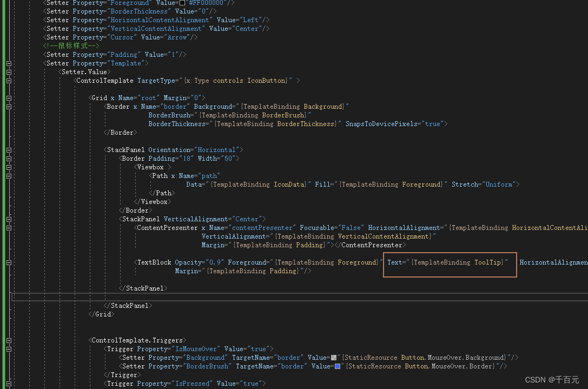Collapse the IsMouseOver trigger block
Viewport: 588px width, 389px height.
pos(9,348)
